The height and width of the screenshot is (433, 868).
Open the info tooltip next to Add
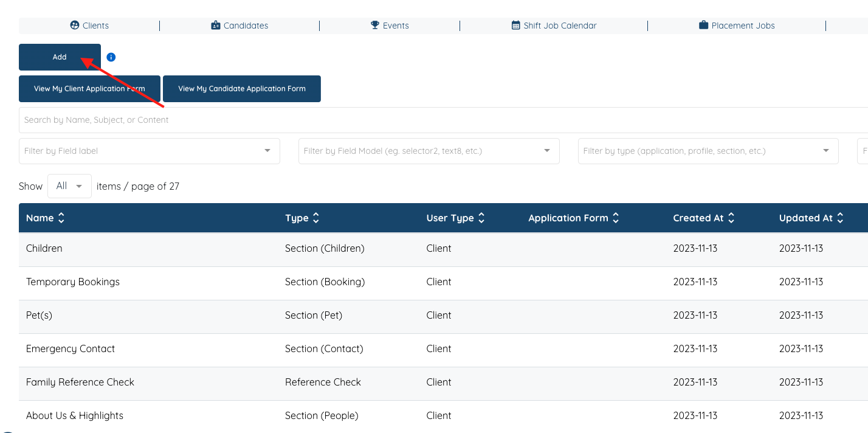point(111,57)
